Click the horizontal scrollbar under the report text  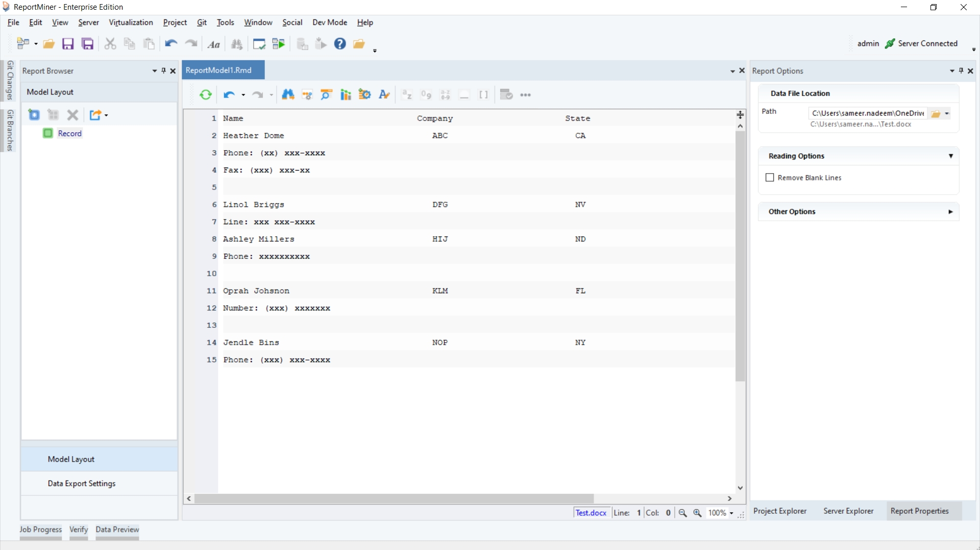(394, 498)
